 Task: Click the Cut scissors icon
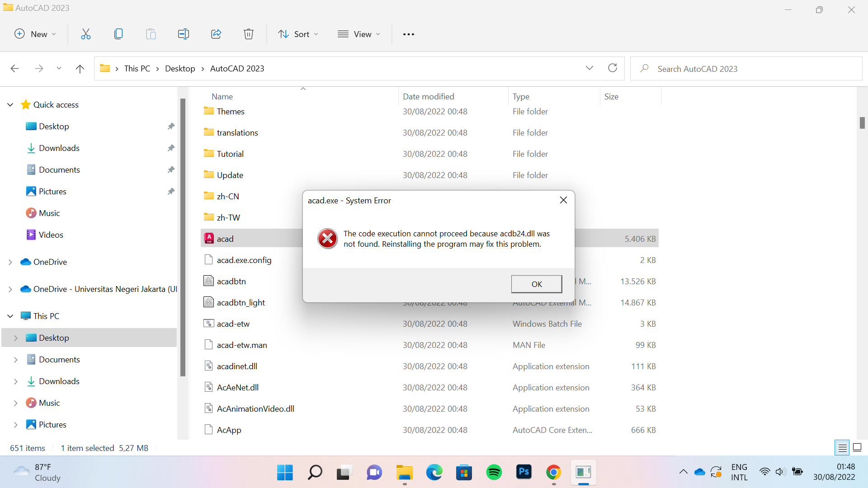coord(85,34)
